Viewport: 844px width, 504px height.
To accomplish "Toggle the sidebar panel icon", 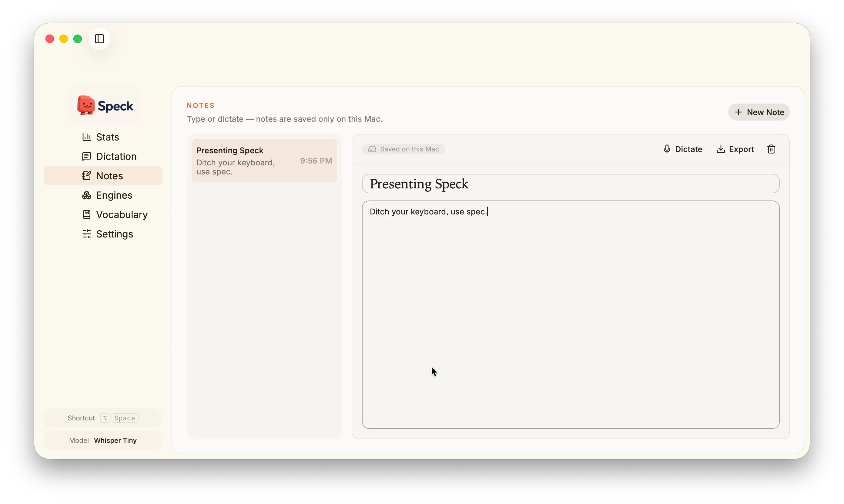I will coord(99,39).
